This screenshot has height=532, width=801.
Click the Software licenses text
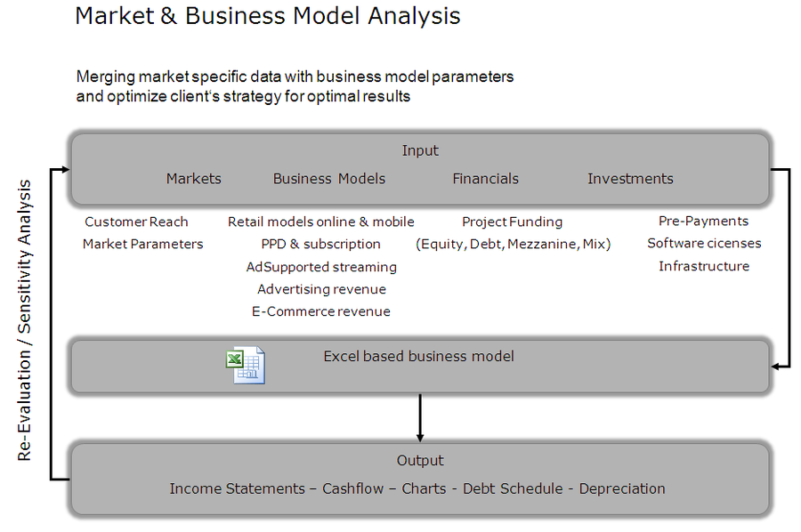pos(704,243)
